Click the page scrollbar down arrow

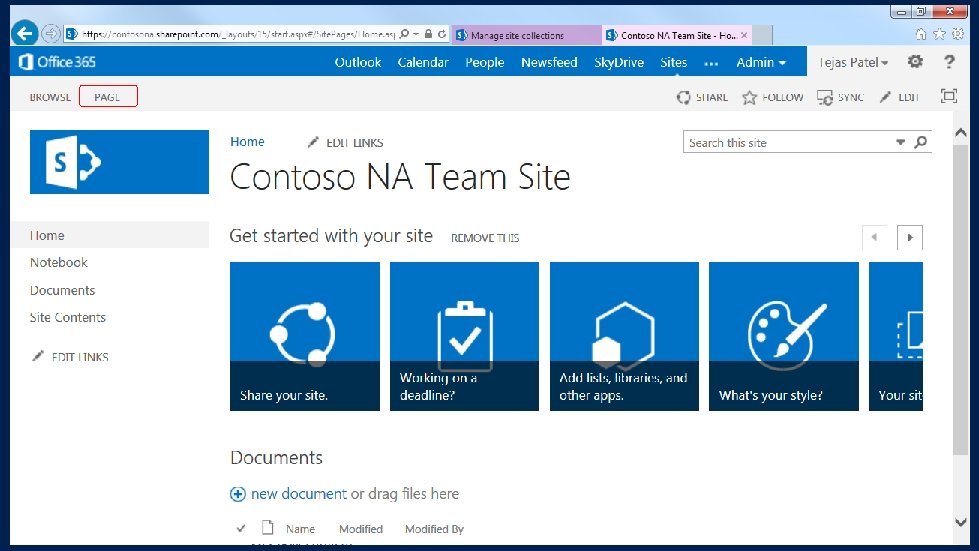[x=961, y=522]
